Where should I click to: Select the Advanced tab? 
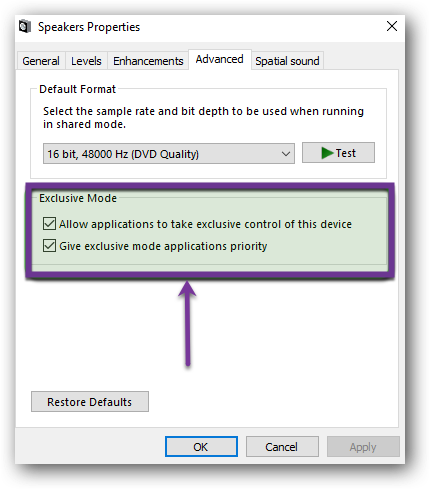220,59
